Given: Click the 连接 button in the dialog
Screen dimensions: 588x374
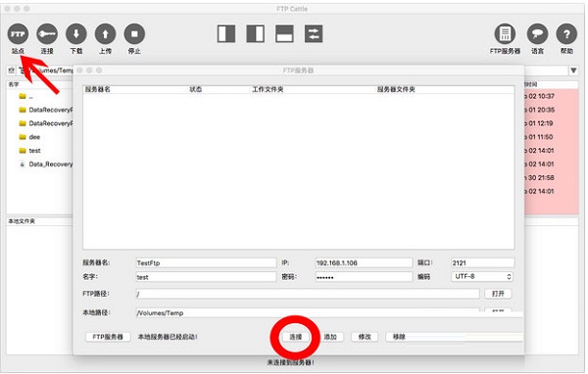Looking at the screenshot, I should (296, 337).
